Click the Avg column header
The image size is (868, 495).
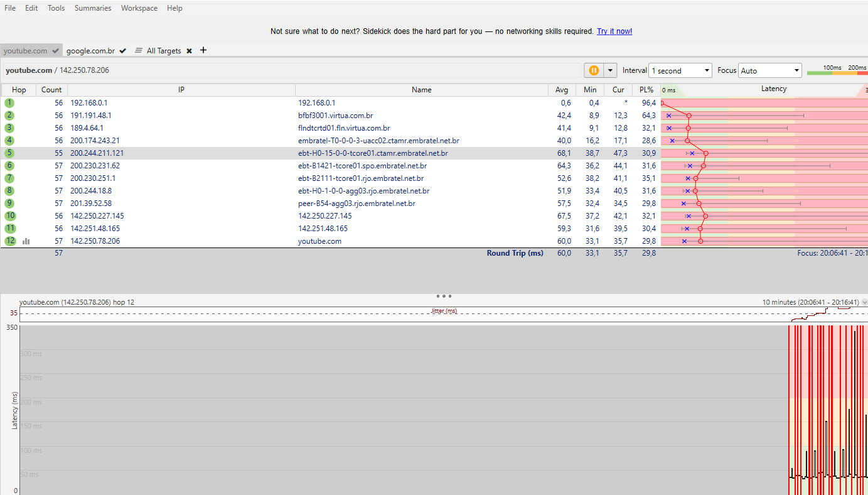[562, 90]
